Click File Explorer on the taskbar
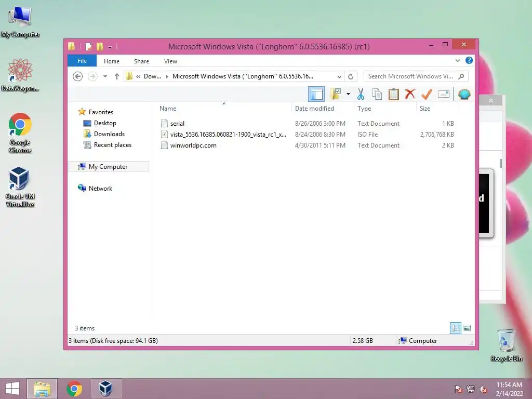 click(42, 389)
